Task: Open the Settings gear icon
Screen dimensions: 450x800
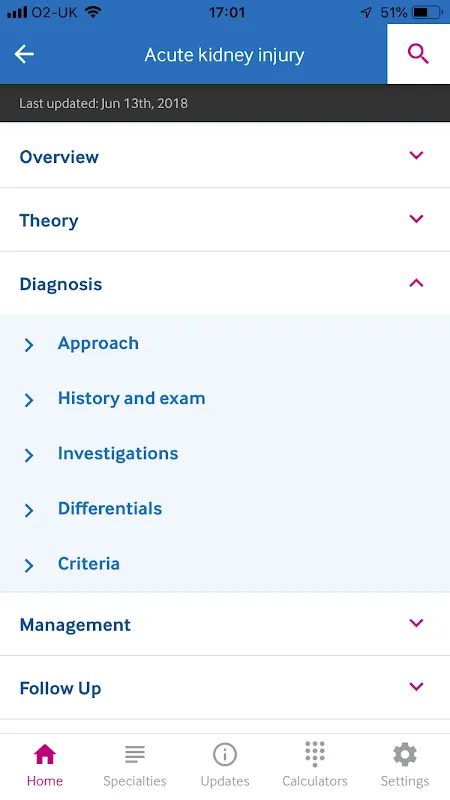Action: click(405, 754)
